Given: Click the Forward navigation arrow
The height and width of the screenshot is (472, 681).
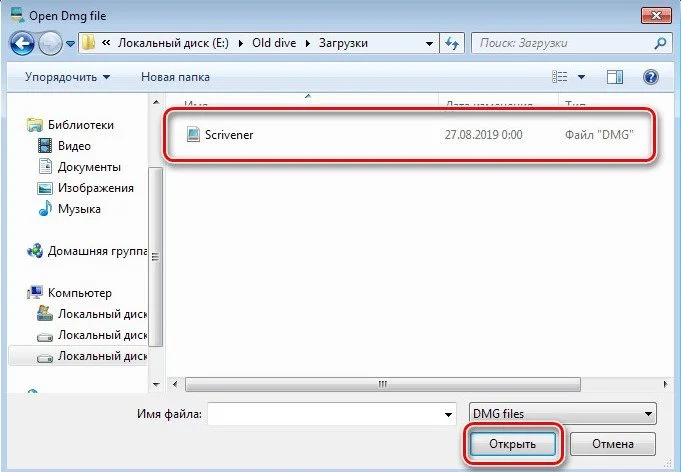Looking at the screenshot, I should 50,43.
